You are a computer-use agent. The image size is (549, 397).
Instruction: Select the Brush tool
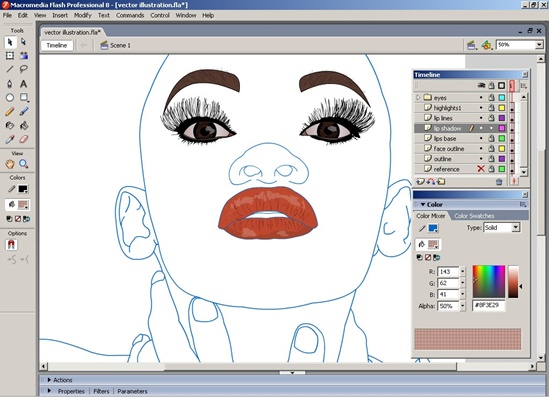tap(23, 112)
